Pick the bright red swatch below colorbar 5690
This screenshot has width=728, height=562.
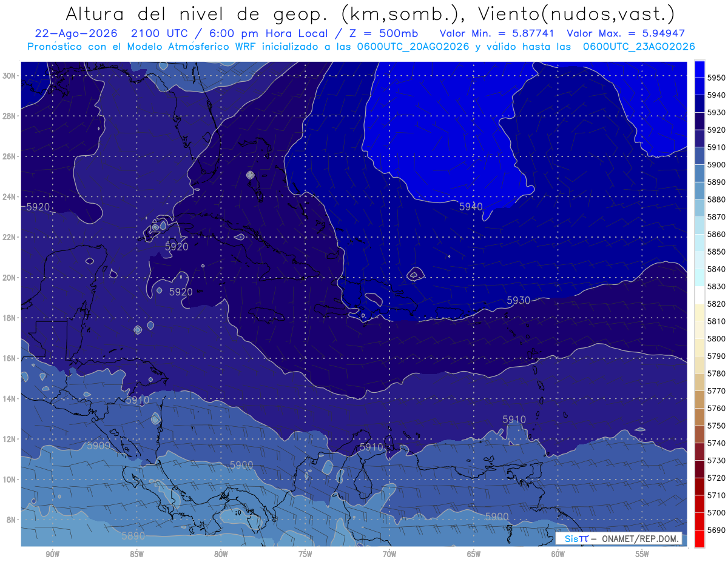click(699, 538)
